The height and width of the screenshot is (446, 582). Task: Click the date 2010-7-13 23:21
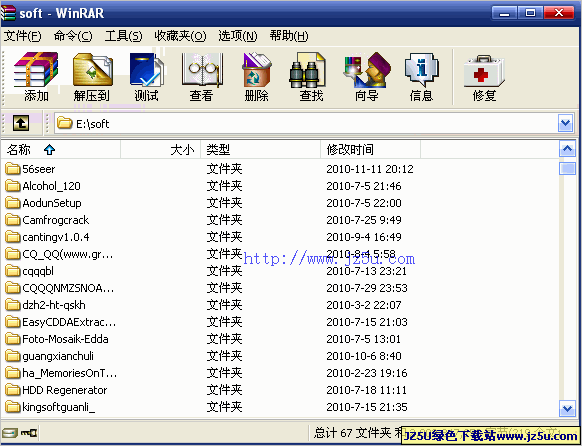click(x=367, y=271)
